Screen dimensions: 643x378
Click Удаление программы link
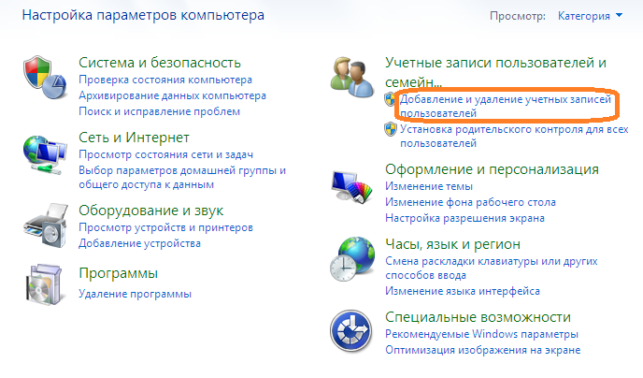click(135, 294)
